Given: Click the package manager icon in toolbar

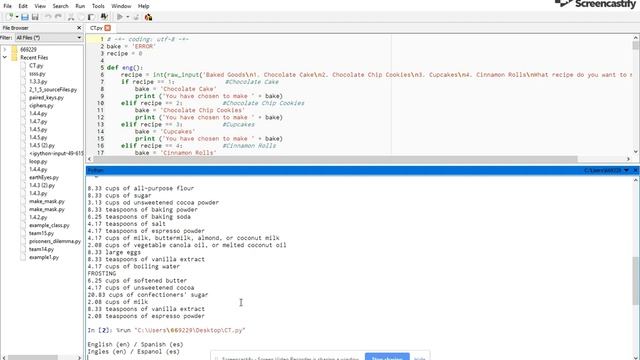Looking at the screenshot, I should click(x=148, y=17).
